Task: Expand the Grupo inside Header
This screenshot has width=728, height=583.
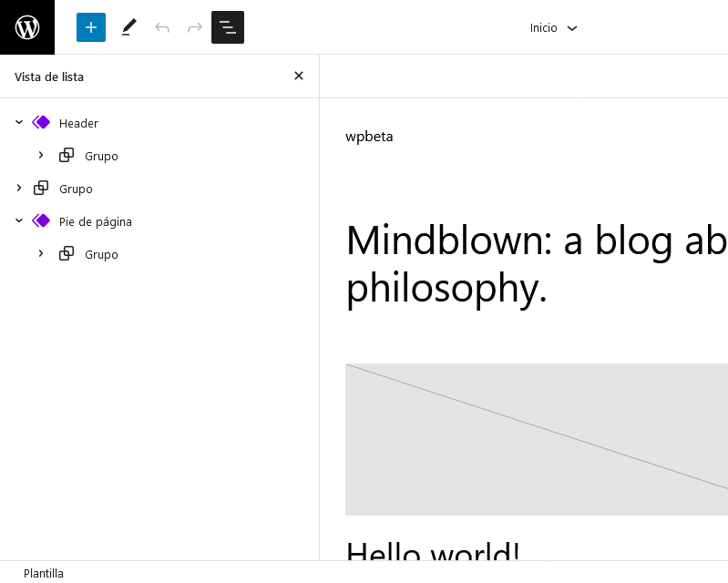Action: point(41,155)
